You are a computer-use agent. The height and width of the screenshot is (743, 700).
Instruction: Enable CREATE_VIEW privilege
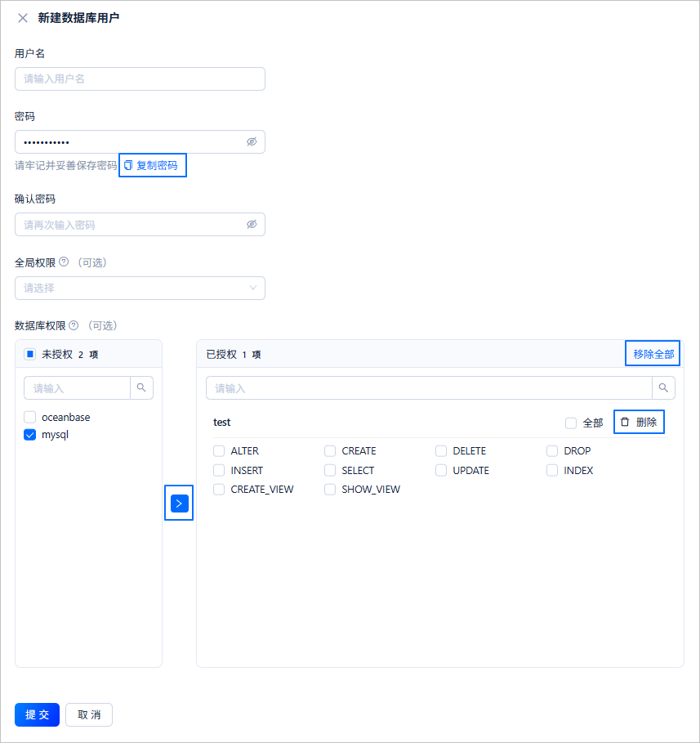click(x=219, y=489)
